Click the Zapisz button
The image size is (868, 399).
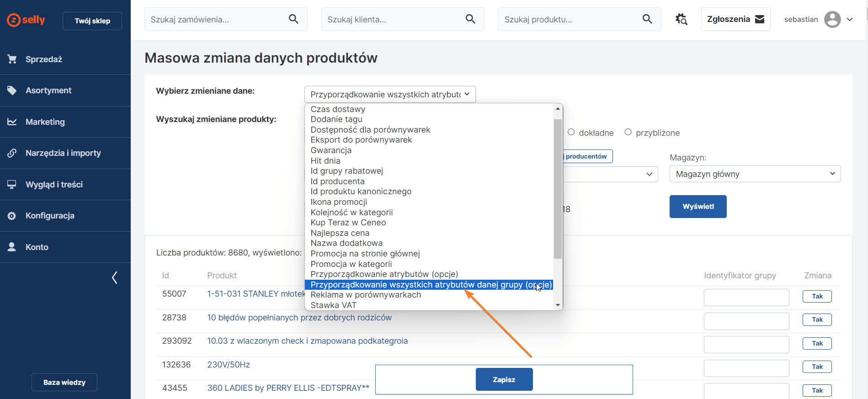(504, 379)
